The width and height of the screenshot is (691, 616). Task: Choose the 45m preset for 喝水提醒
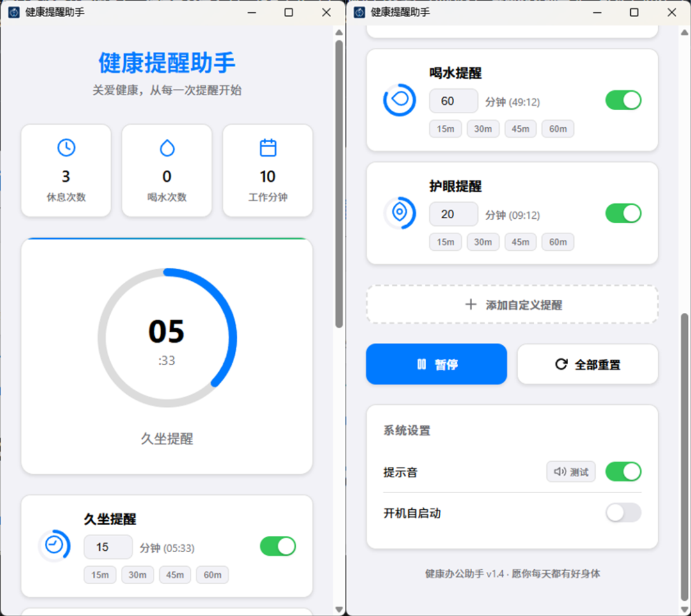520,129
